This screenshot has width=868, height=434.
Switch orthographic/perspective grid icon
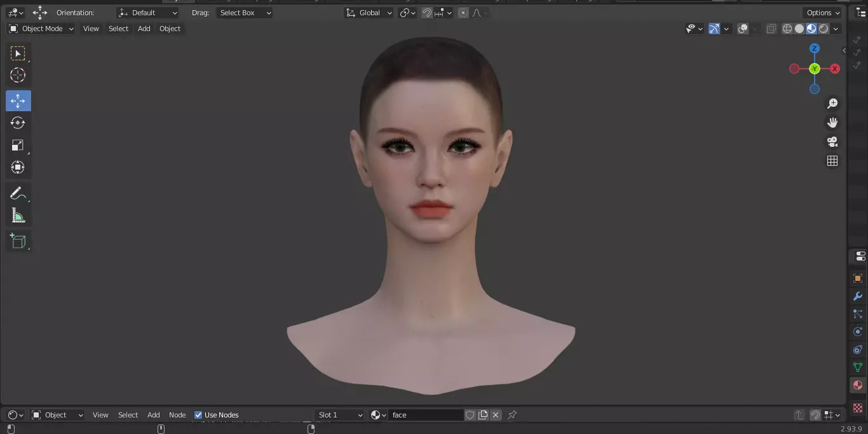pos(832,161)
